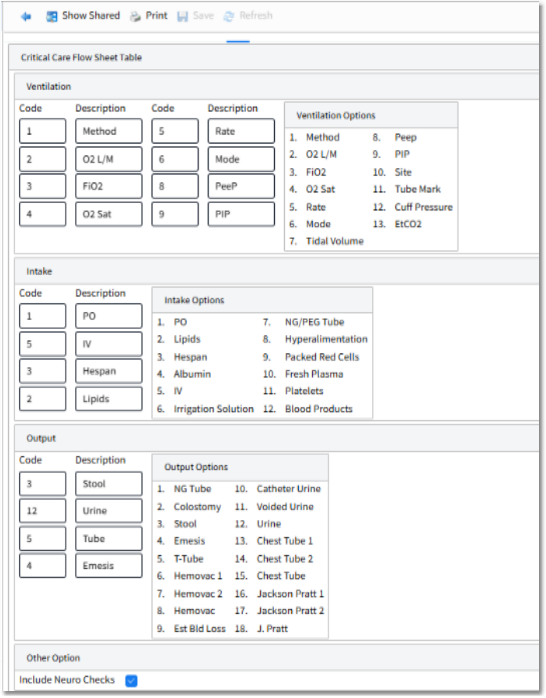The width and height of the screenshot is (546, 698).
Task: Click the Refresh arrows icon
Action: (229, 16)
